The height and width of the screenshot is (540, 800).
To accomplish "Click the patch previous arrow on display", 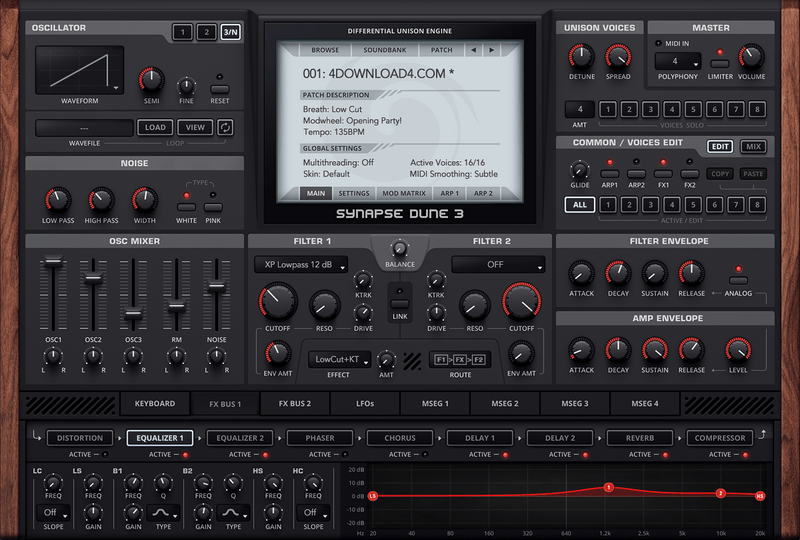I will point(474,49).
